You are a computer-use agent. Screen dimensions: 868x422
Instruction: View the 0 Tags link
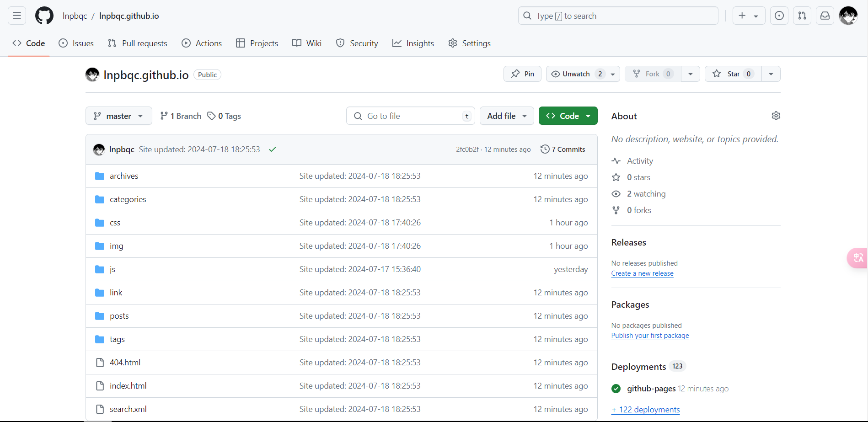224,116
